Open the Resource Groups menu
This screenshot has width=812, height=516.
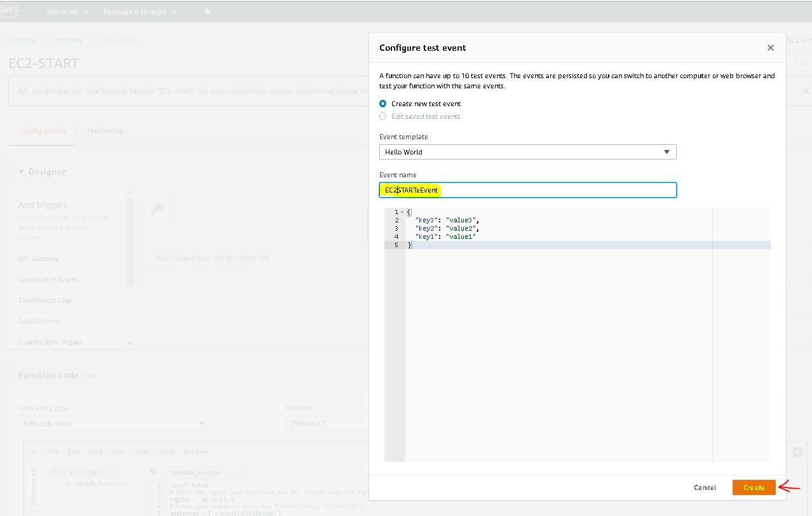[x=140, y=12]
